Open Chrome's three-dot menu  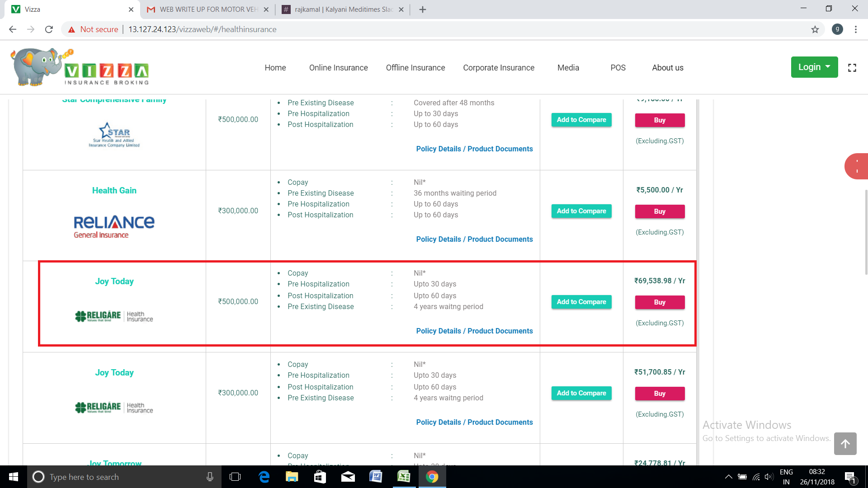(x=856, y=29)
